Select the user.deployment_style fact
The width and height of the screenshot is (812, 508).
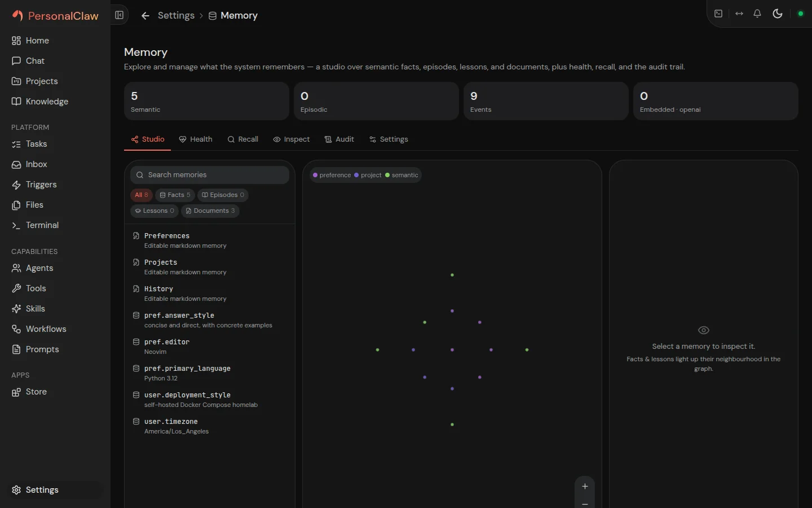coord(210,400)
